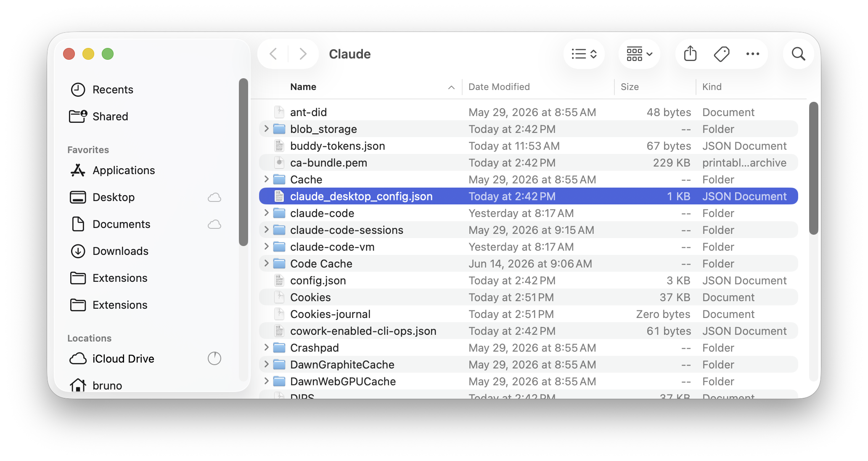Go back with the back arrow
The height and width of the screenshot is (461, 868).
273,54
